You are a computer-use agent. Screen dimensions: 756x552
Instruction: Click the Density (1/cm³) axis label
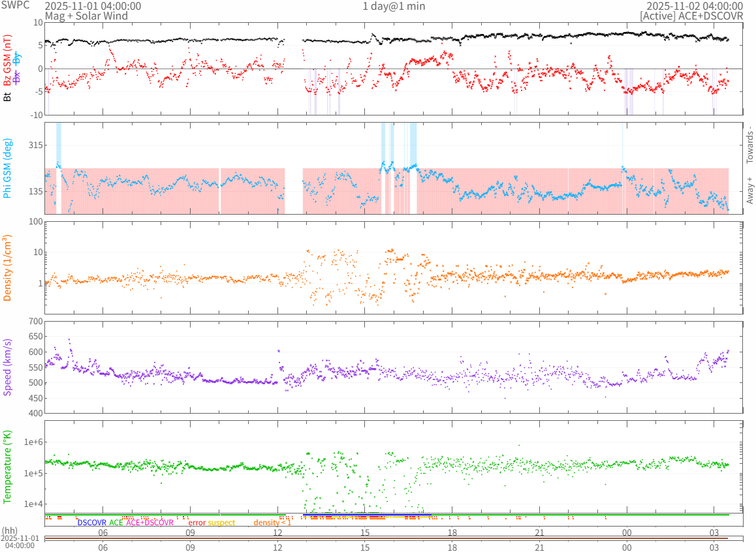(x=7, y=268)
